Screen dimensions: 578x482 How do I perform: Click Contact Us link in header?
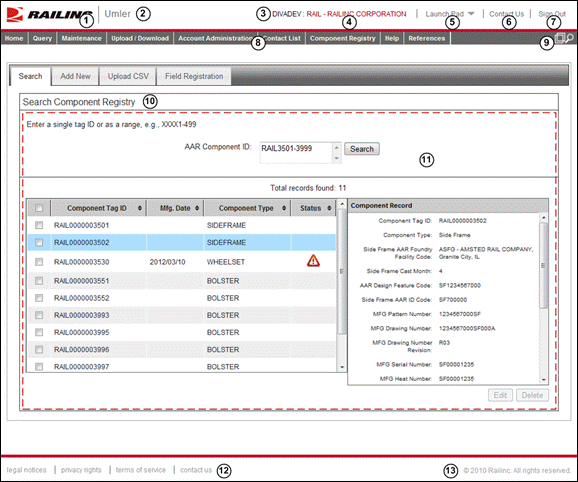click(x=506, y=14)
